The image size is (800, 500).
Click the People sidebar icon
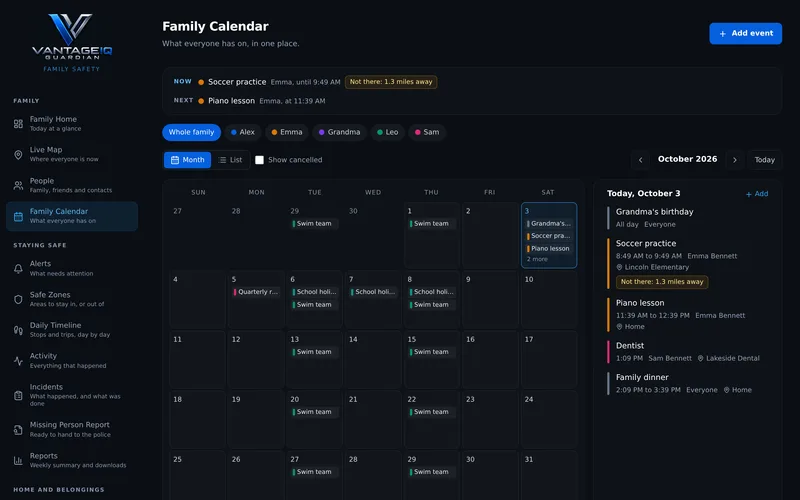(x=18, y=185)
